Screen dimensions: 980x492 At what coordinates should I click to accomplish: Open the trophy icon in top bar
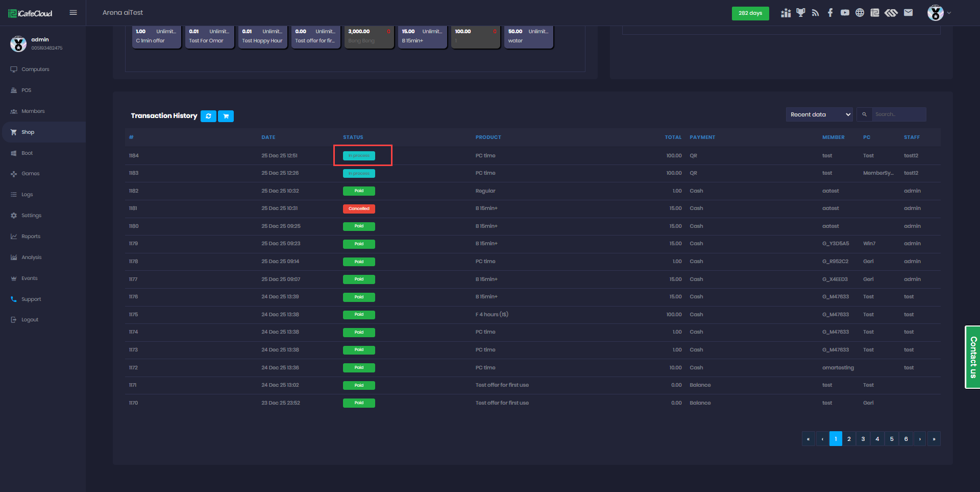(x=800, y=13)
